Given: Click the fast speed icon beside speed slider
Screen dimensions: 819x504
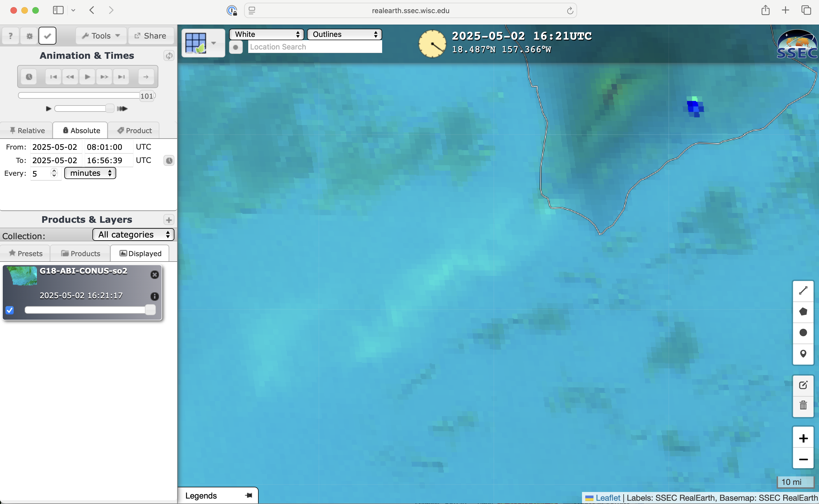Looking at the screenshot, I should (122, 108).
